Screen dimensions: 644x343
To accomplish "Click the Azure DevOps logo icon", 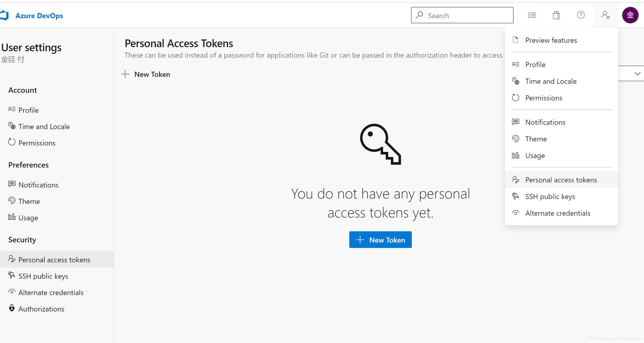I will (5, 15).
